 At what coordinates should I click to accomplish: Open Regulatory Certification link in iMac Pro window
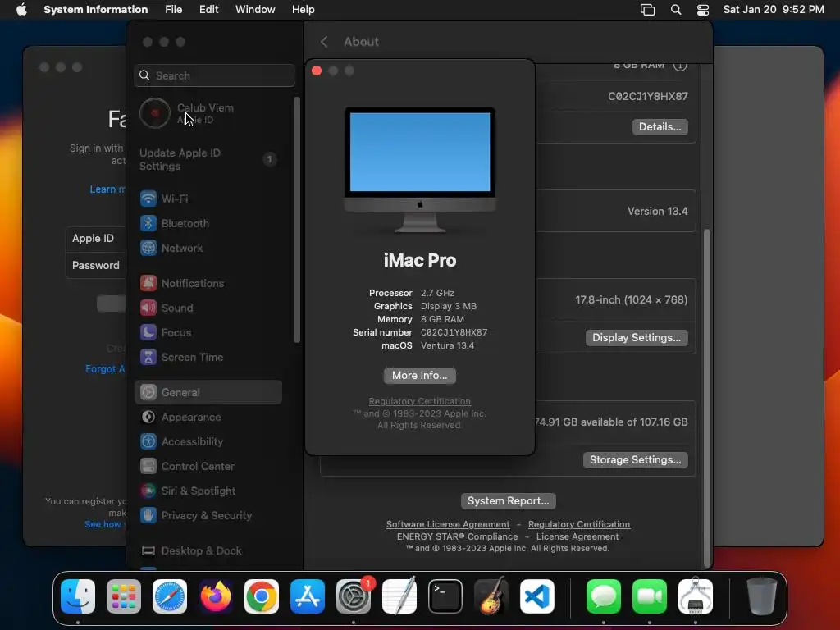419,401
